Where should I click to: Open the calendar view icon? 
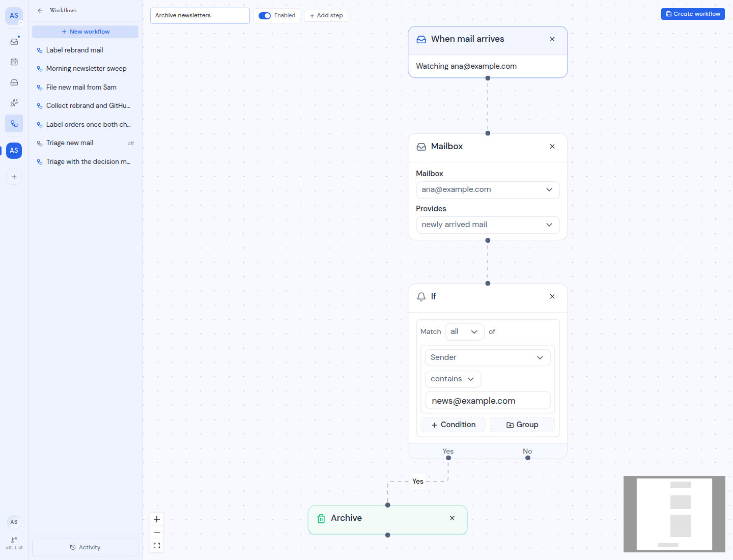[x=14, y=62]
